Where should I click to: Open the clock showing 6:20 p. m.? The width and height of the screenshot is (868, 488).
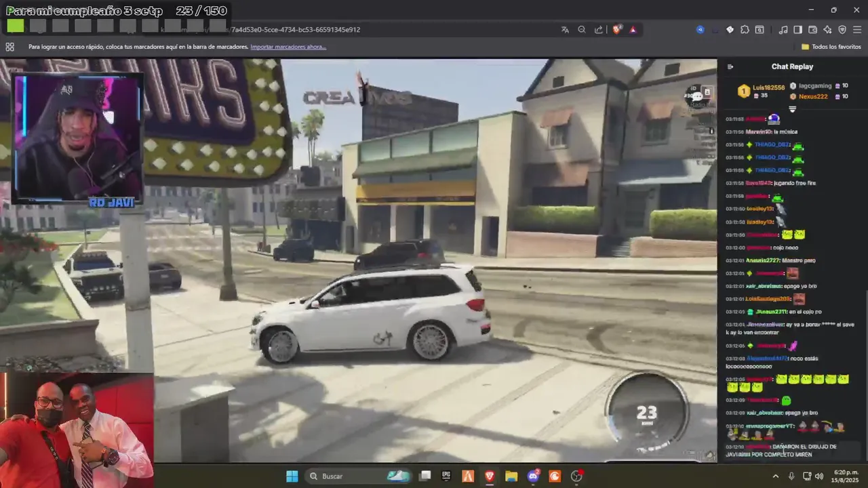click(846, 476)
